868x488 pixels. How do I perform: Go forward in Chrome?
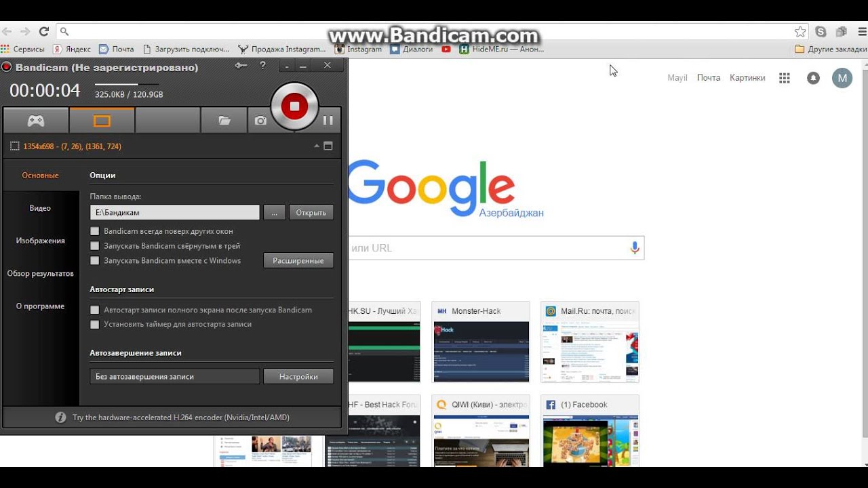coord(25,31)
